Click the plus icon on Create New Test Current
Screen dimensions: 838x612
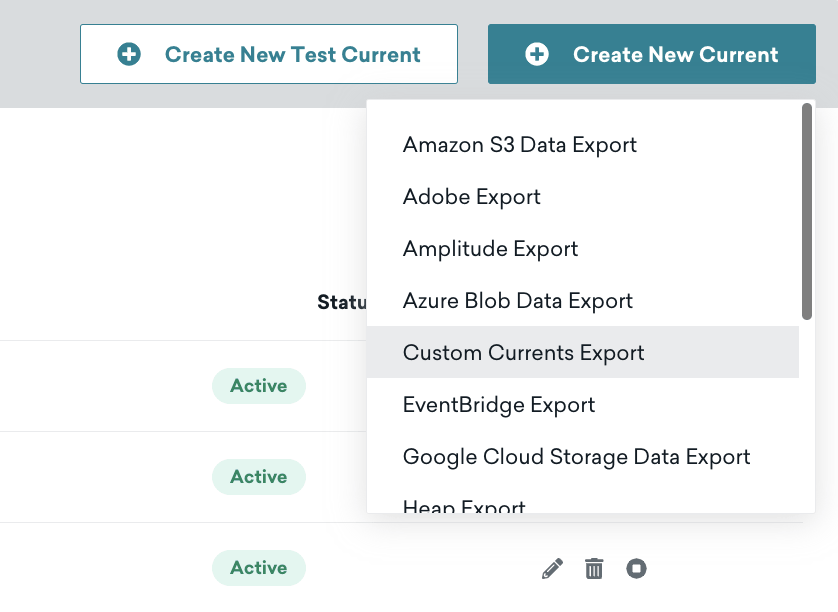[x=129, y=55]
